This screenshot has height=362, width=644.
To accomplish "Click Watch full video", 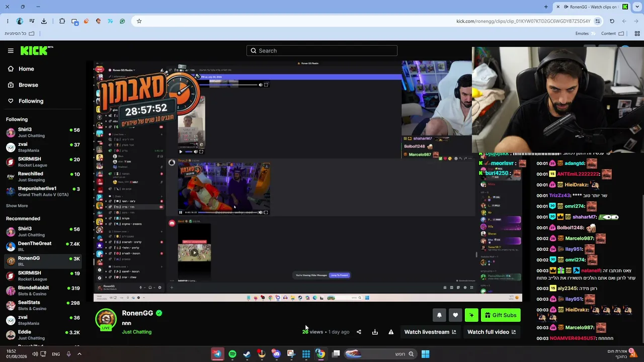I will tap(492, 332).
